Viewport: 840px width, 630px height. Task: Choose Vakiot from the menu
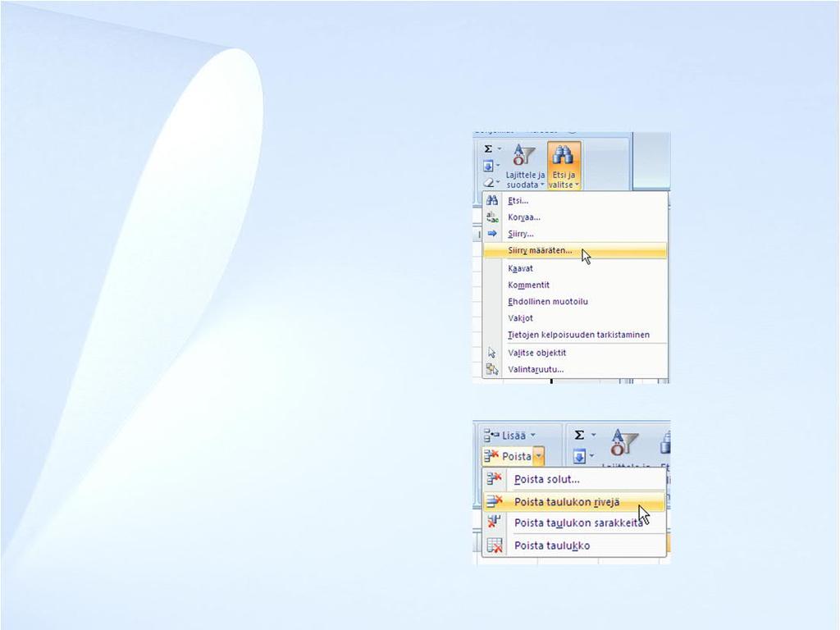[x=575, y=318]
